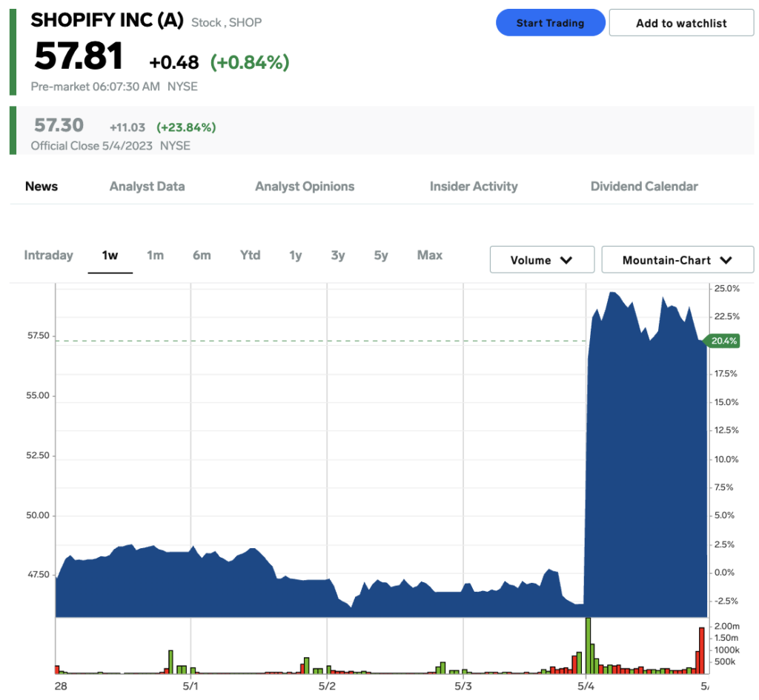Click the 10.0% percent axis label
The height and width of the screenshot is (700, 759).
pos(726,459)
